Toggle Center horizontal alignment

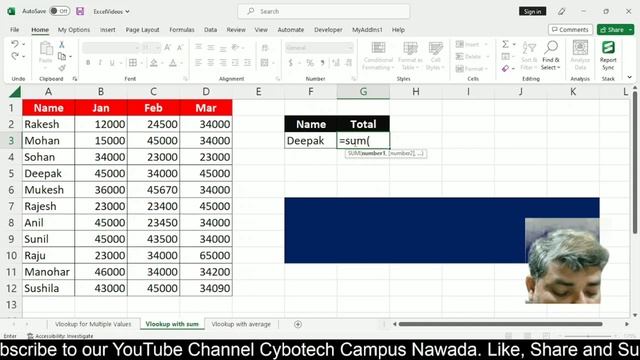[x=211, y=63]
